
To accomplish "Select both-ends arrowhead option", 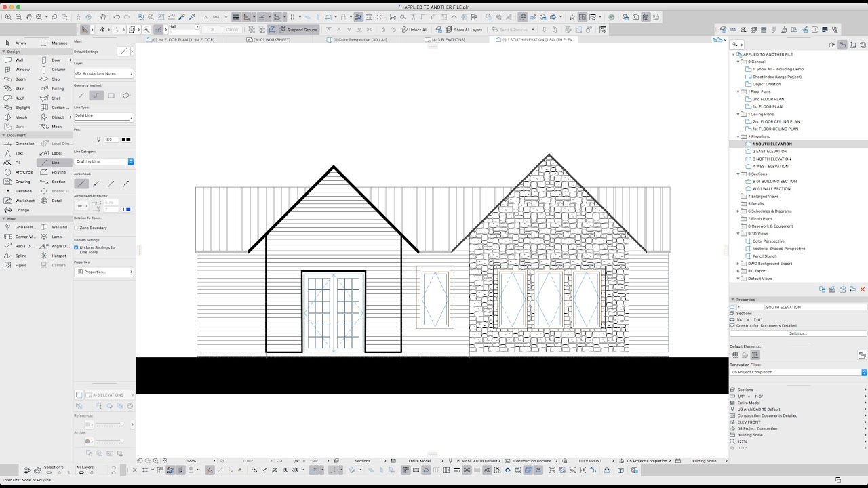I will 126,184.
